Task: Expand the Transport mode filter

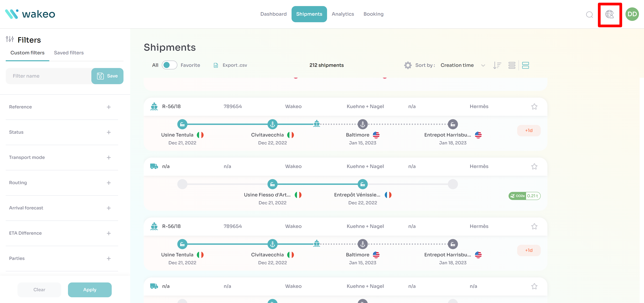Action: pyautogui.click(x=109, y=158)
